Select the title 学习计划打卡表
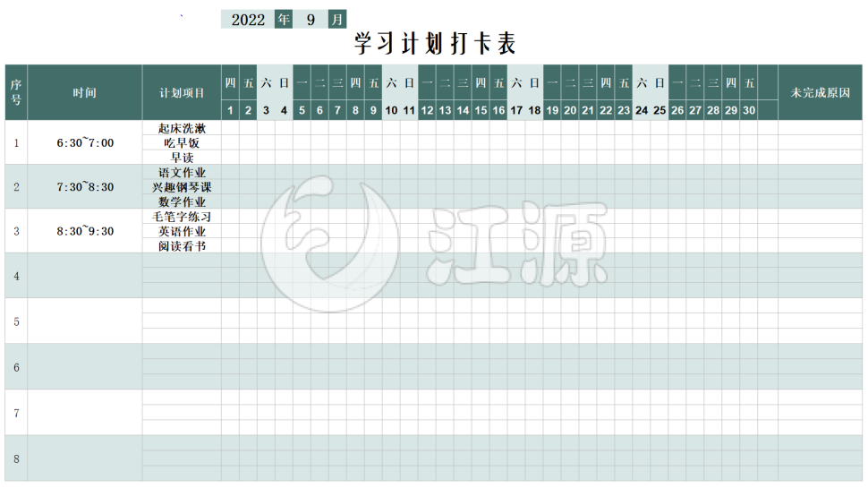This screenshot has height=488, width=868. (x=435, y=43)
